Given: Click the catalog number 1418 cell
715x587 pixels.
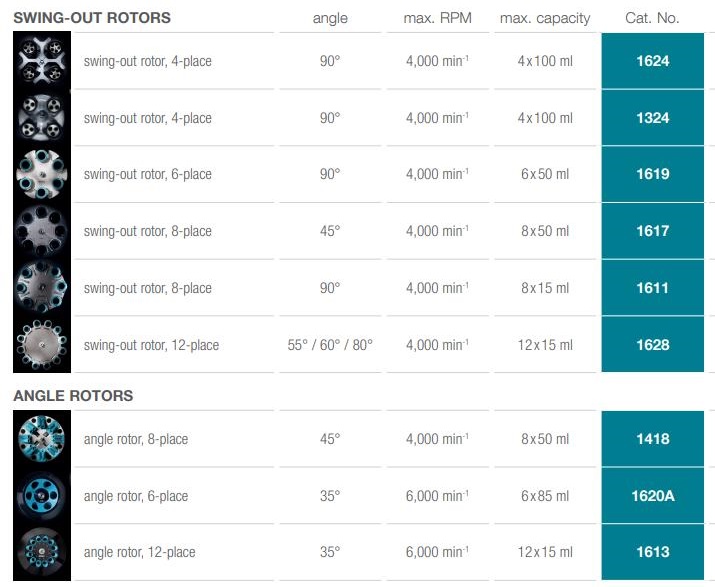Looking at the screenshot, I should (652, 439).
